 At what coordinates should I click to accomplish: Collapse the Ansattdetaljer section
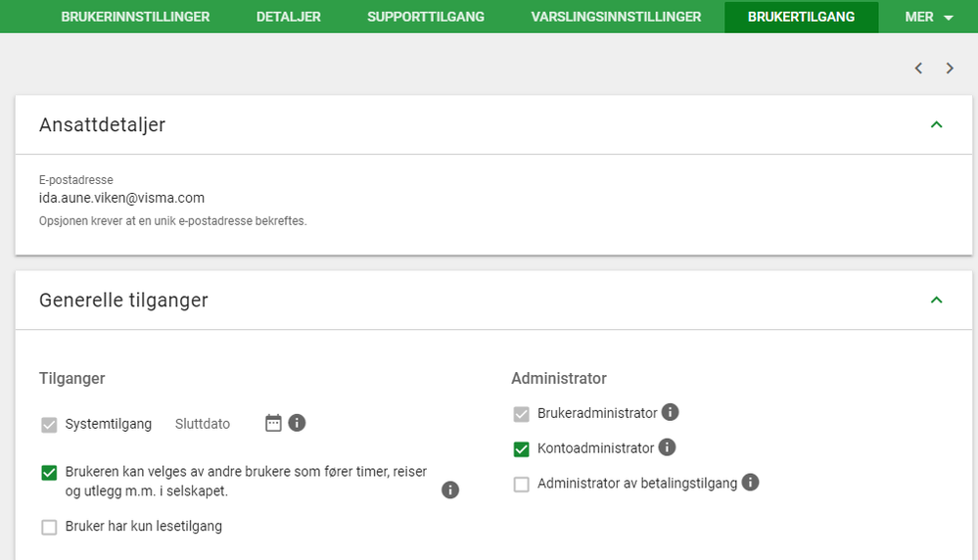click(936, 124)
